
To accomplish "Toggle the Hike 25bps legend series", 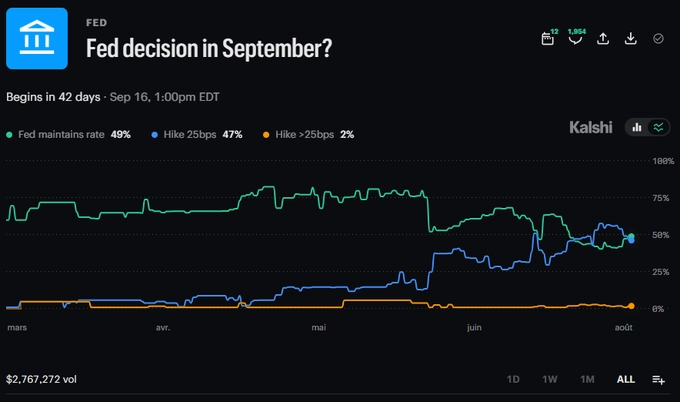I will point(196,134).
